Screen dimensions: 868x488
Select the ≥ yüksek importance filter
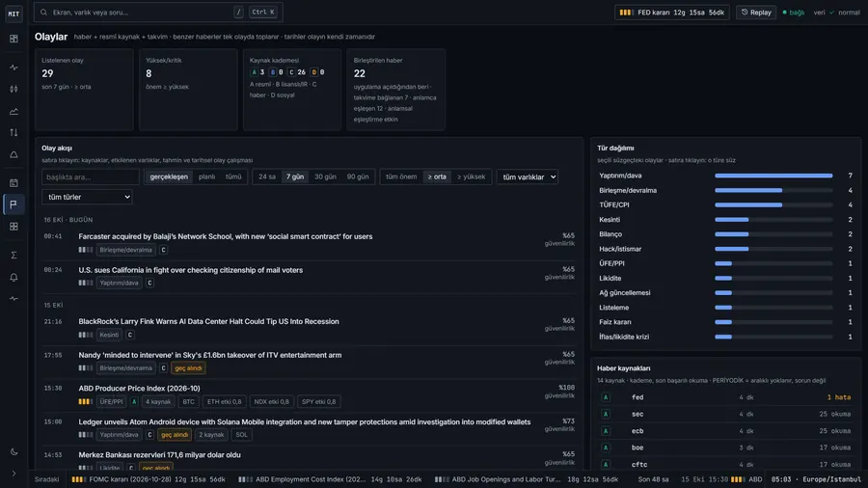tap(471, 177)
